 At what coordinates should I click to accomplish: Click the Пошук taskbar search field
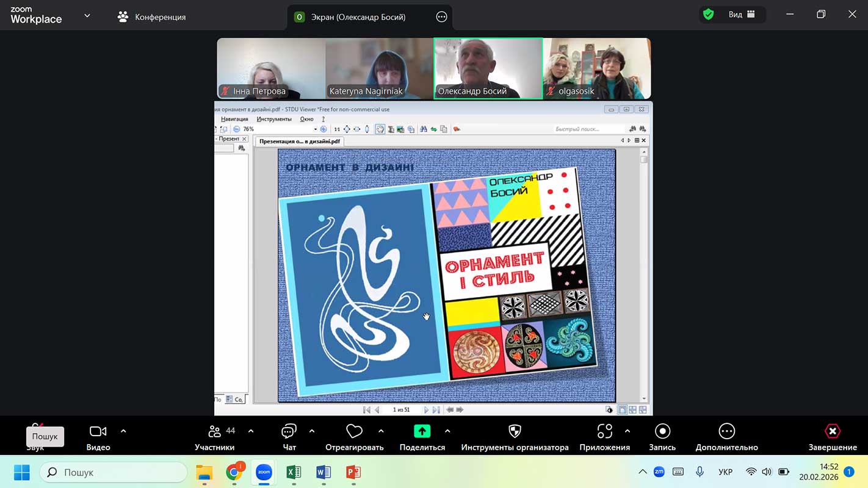pyautogui.click(x=114, y=472)
